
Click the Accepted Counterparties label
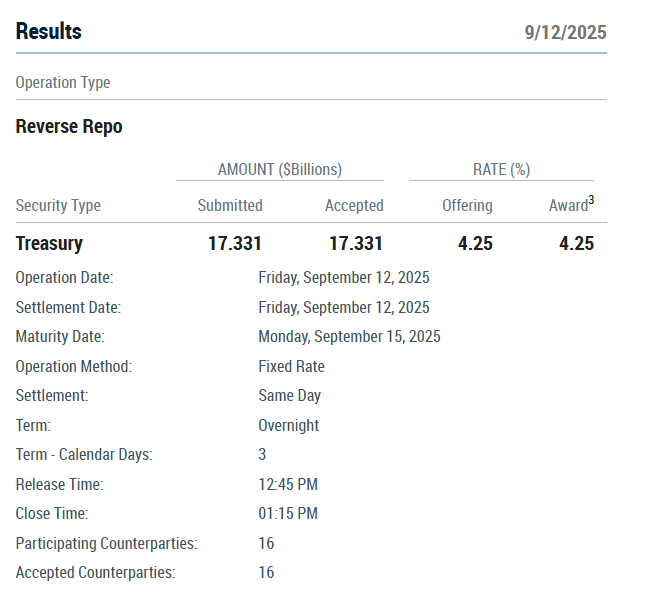tap(96, 572)
